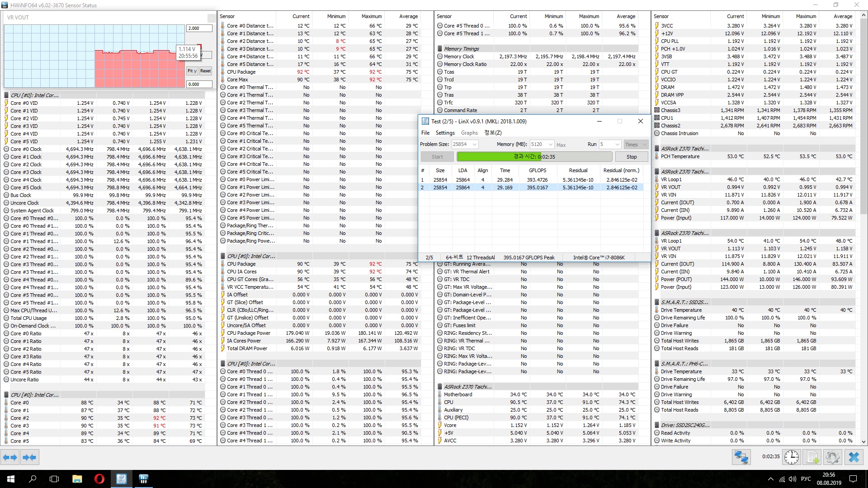Click the Reset button on VR VOUT graph
The width and height of the screenshot is (868, 488).
(x=206, y=71)
